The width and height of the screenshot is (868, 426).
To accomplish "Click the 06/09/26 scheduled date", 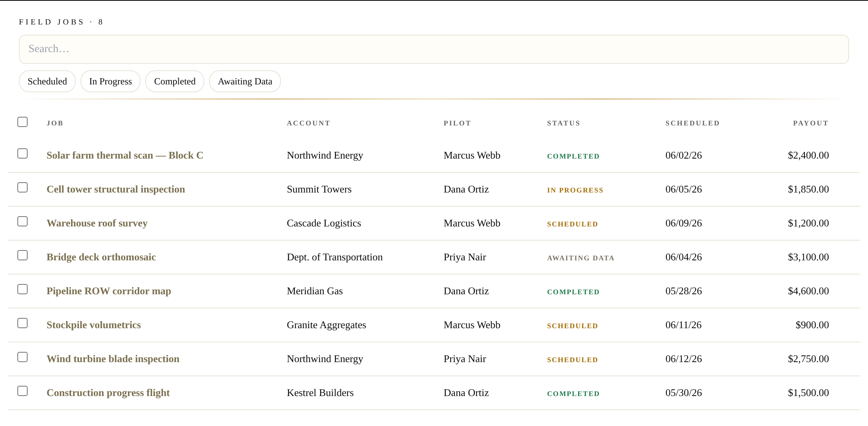I will click(x=684, y=223).
